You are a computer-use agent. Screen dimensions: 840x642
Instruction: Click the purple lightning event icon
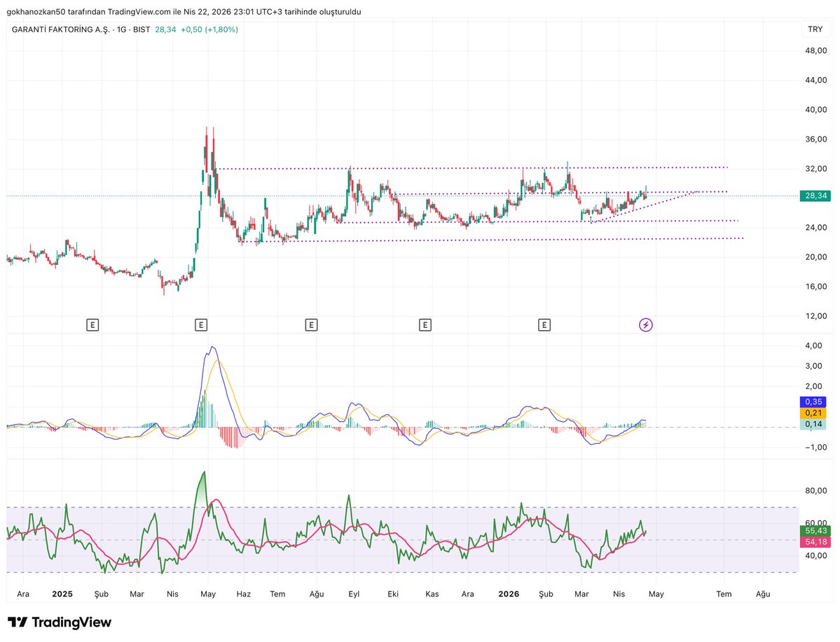pyautogui.click(x=645, y=325)
